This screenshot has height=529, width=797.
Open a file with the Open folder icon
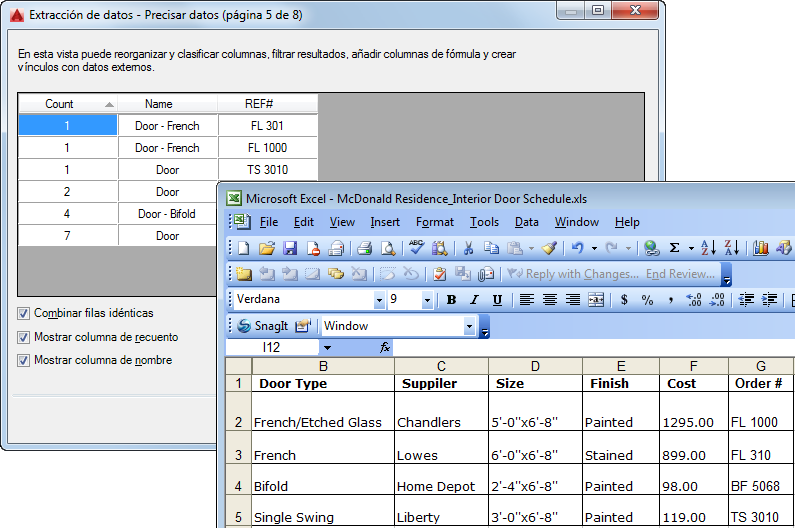[x=266, y=248]
